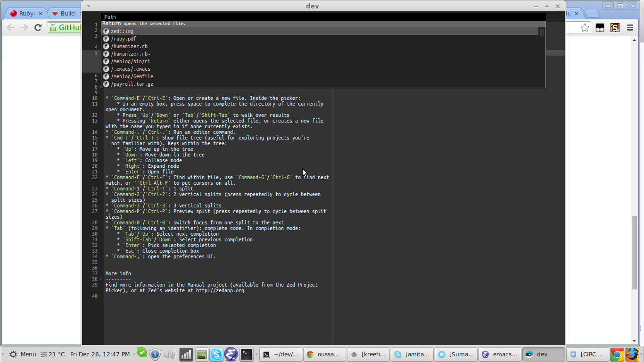Close the Ruby tab in Chrome
Viewport: 644px width, 362px height.
point(41,14)
